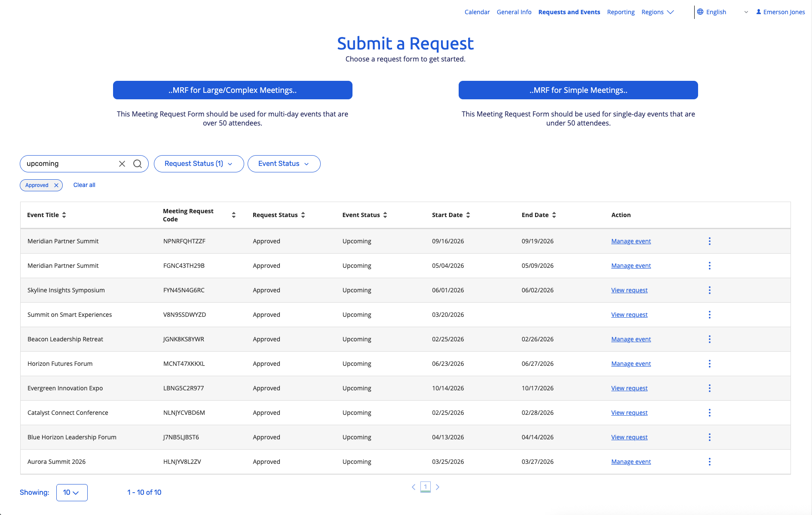
Task: Go to the next page arrow
Action: pyautogui.click(x=438, y=487)
